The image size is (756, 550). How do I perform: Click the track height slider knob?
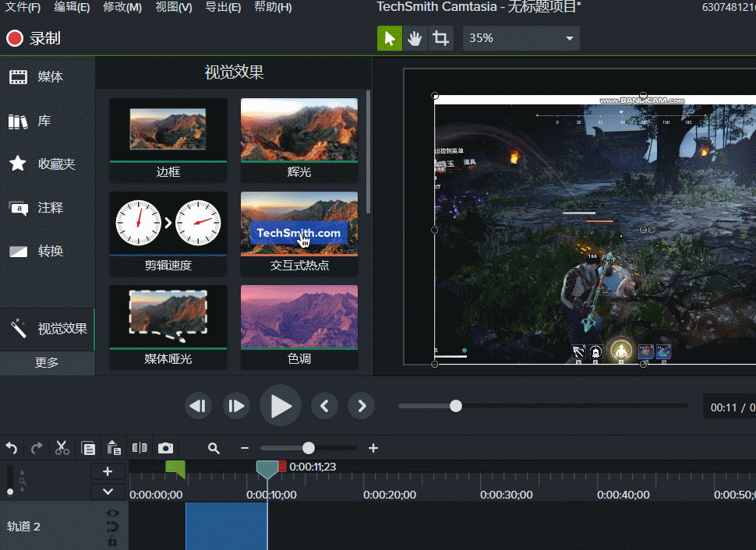[10, 492]
